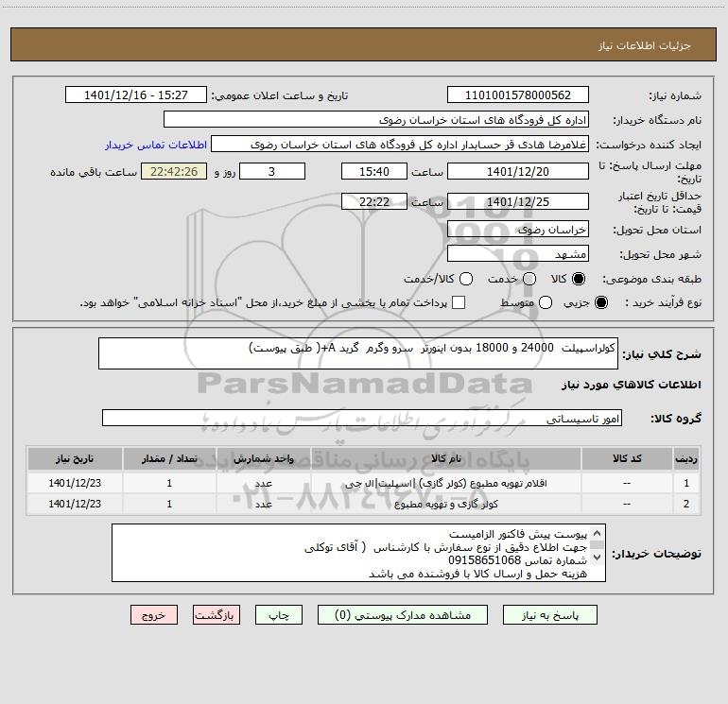Click the days remaining field showing 3

(272, 171)
